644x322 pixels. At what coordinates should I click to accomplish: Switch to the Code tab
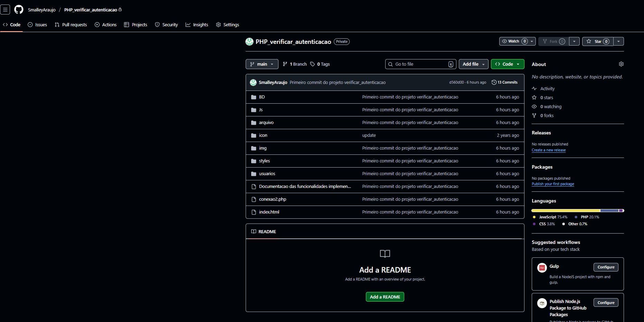point(11,25)
